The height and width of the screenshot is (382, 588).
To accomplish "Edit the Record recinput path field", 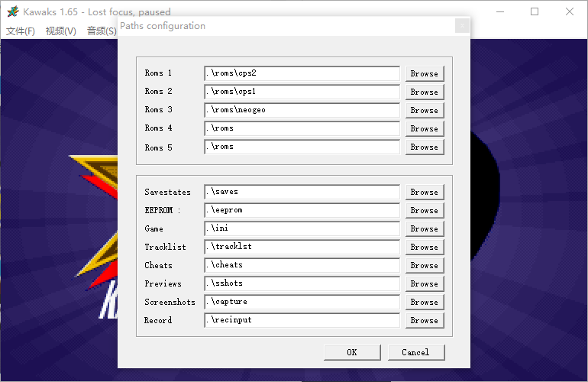I will coord(302,321).
